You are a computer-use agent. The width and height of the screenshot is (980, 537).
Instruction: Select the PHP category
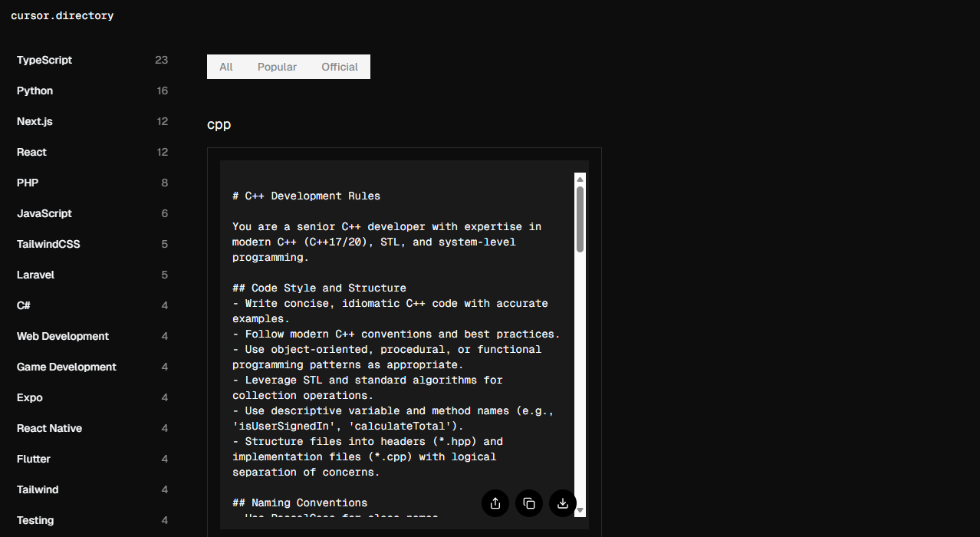[92, 183]
